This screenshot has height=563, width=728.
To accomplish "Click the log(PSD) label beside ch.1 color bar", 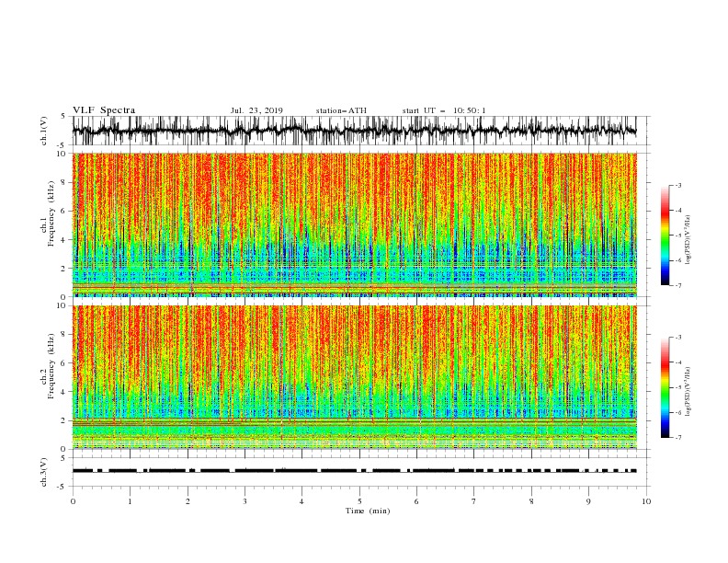I will 688,240.
